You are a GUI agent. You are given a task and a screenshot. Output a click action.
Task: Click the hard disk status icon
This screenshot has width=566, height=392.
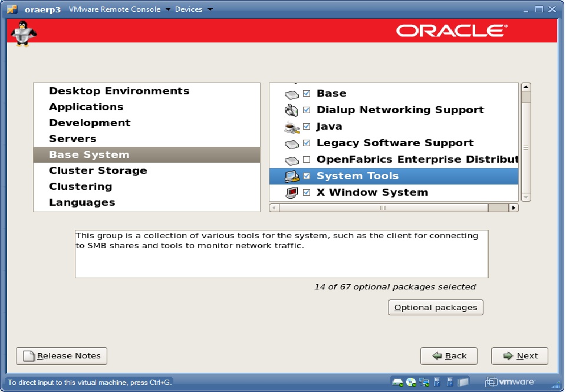tap(398, 381)
